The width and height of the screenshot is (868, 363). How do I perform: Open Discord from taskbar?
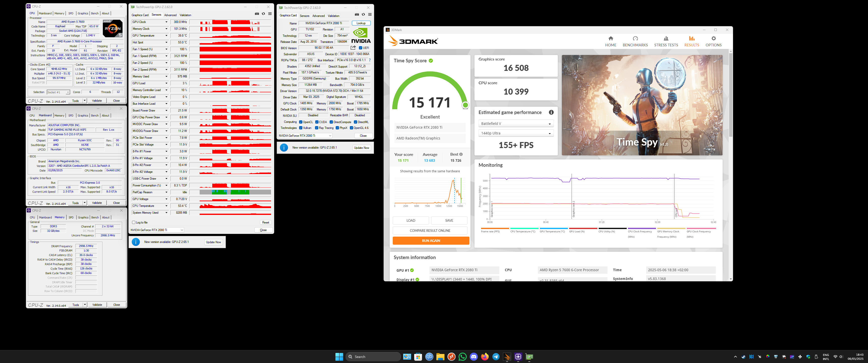tap(474, 357)
